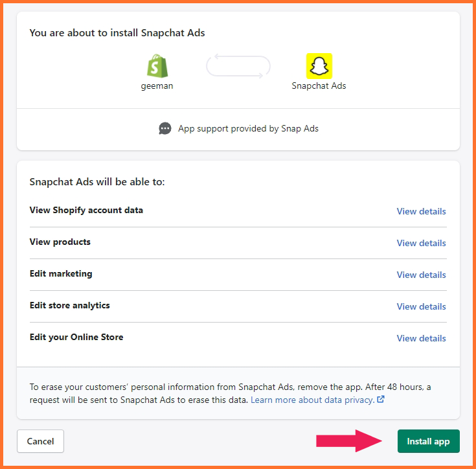Click the Edit your Online Store permission label
The width and height of the screenshot is (476, 469).
pos(76,337)
